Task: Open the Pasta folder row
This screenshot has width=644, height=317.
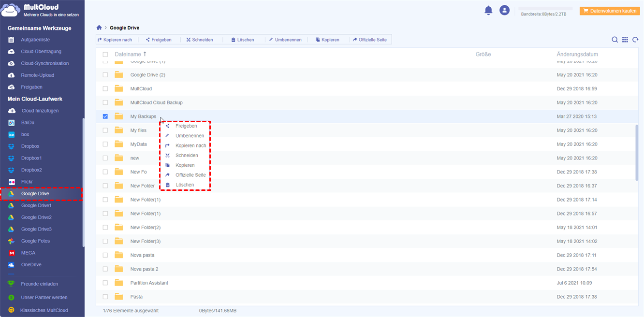Action: [x=367, y=297]
